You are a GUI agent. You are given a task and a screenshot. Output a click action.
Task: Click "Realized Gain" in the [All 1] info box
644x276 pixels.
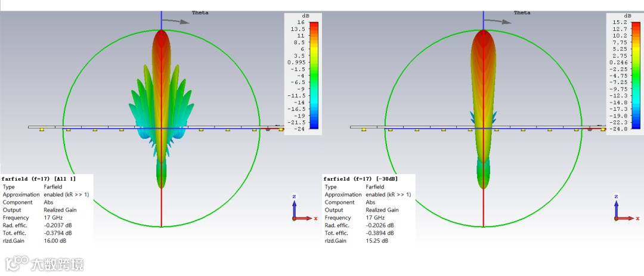[60, 210]
